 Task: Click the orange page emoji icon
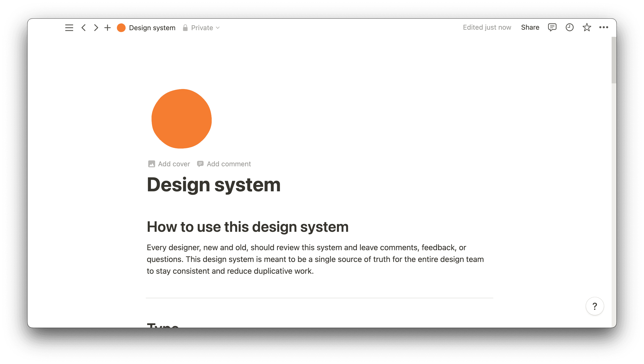pos(121,27)
